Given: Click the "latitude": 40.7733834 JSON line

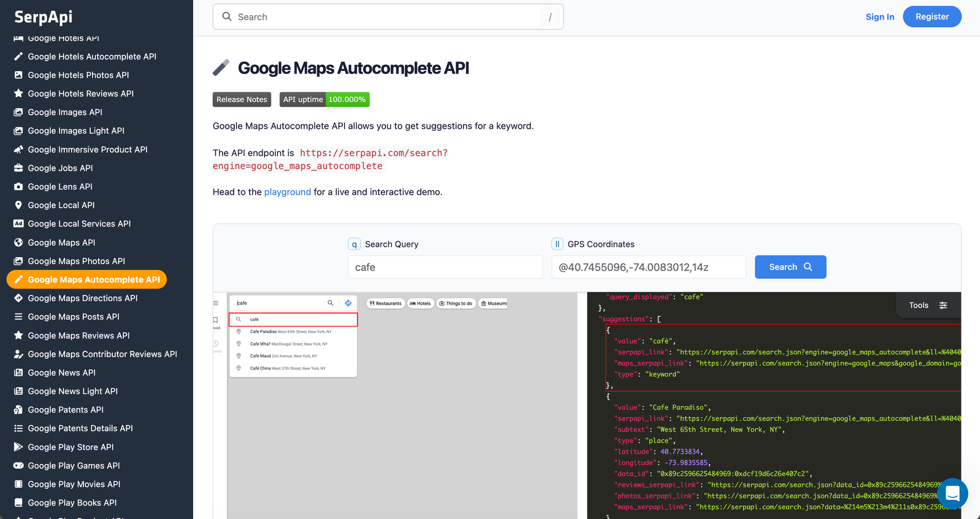Looking at the screenshot, I should pos(659,452).
